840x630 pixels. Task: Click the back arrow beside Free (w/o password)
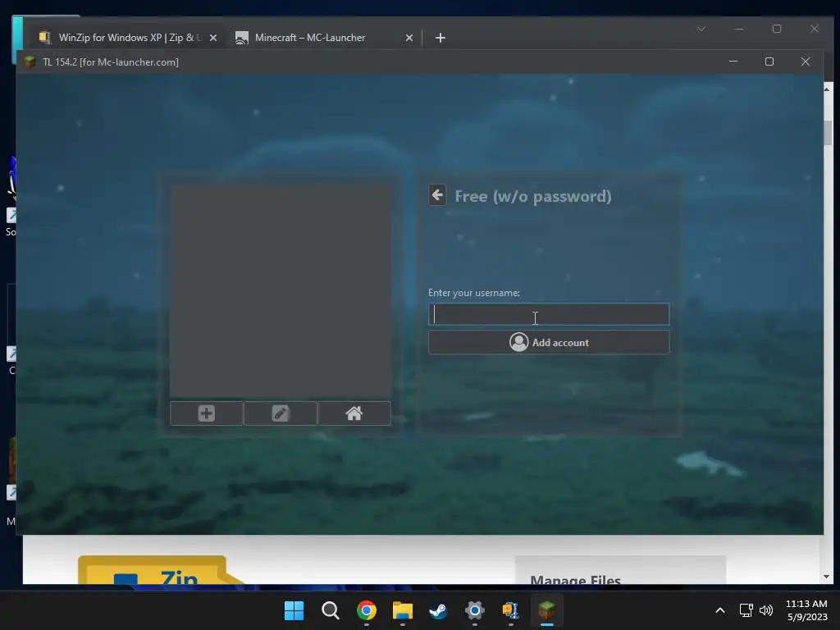[x=437, y=195]
